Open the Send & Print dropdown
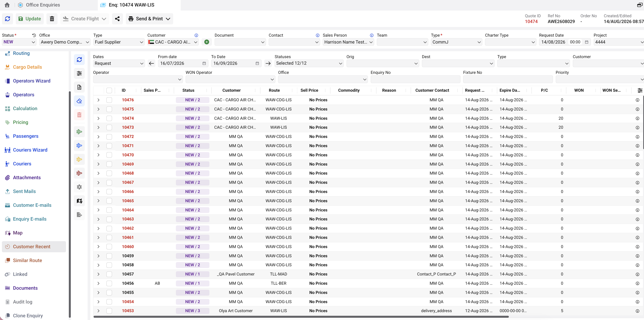This screenshot has width=644, height=320. [150, 19]
